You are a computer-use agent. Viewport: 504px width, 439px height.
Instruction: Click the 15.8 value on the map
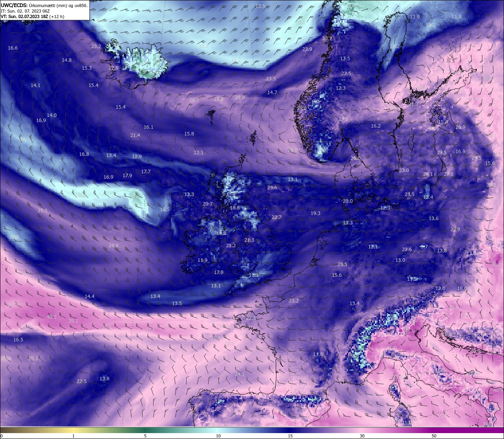point(189,133)
